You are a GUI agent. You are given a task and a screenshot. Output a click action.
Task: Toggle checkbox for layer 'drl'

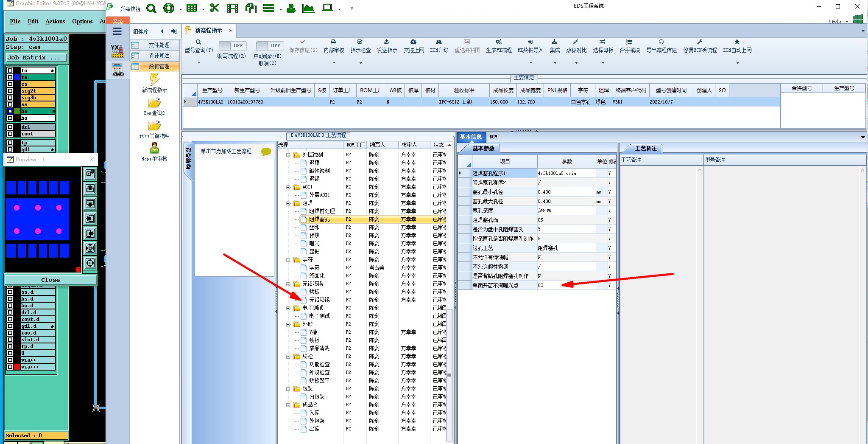[x=10, y=127]
